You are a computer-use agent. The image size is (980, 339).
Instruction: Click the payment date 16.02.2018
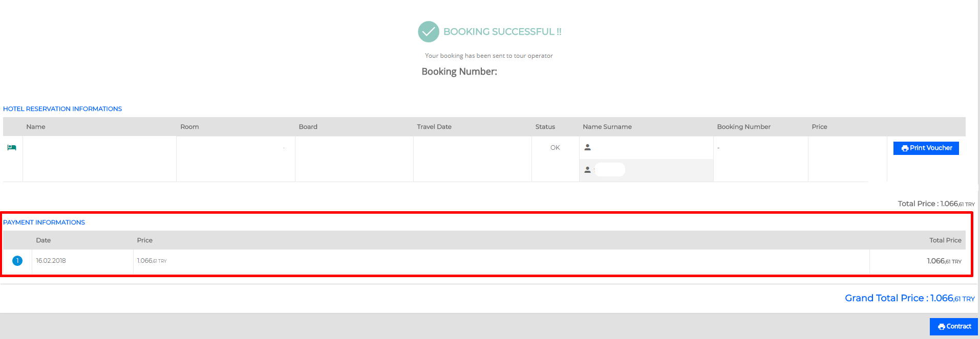point(51,261)
